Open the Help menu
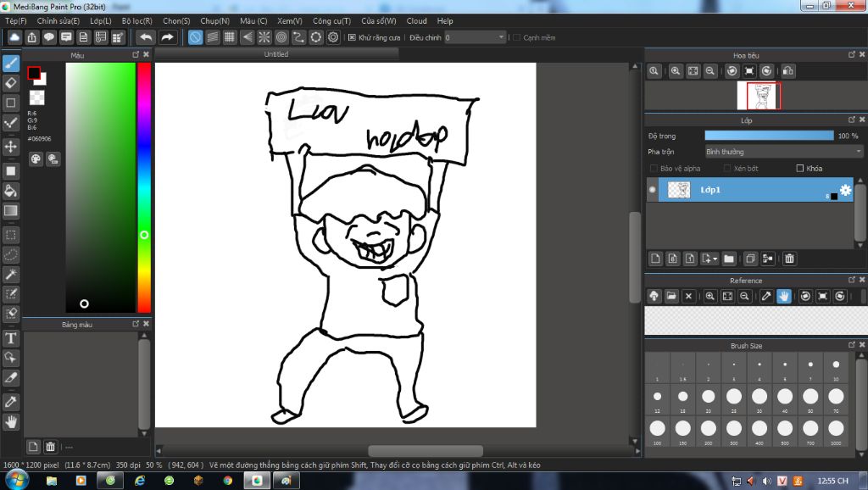The height and width of the screenshot is (490, 868). pyautogui.click(x=445, y=21)
